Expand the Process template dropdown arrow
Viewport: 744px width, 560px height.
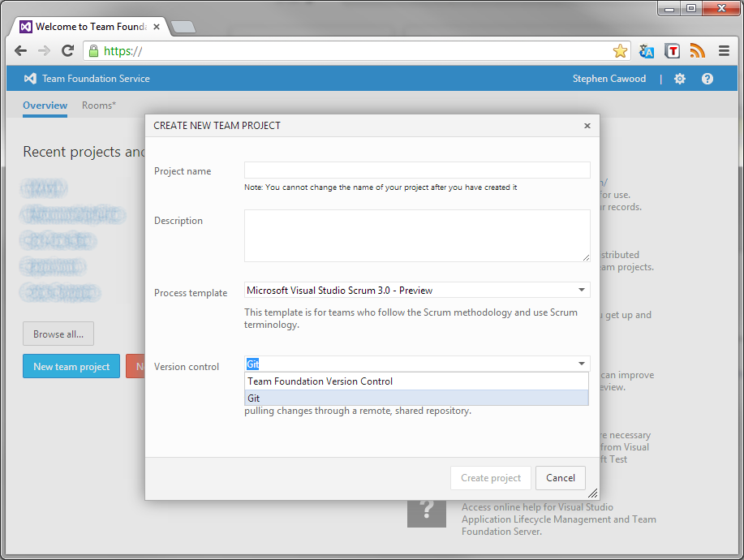tap(581, 290)
